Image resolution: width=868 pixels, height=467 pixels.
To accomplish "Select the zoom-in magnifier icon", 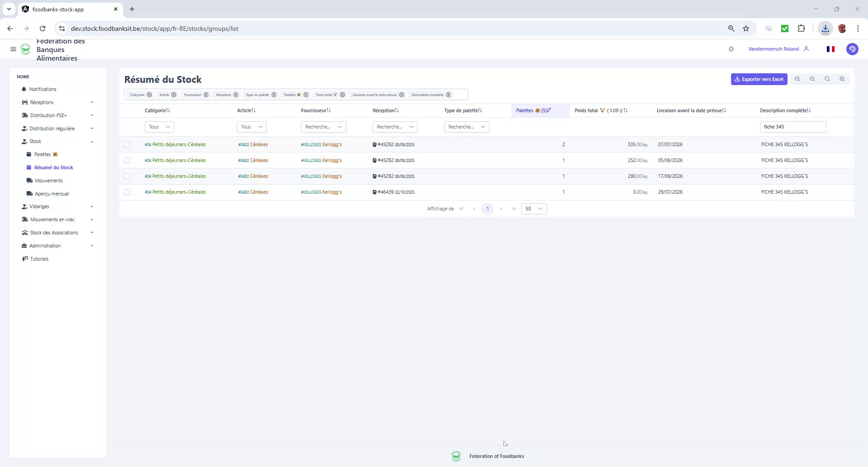I will (x=842, y=79).
